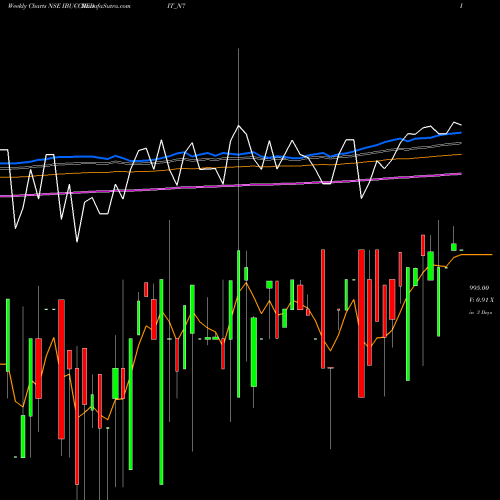Screen dimensions: 500x500
Task: Click the 'V: 0.91 X' volume label
Action: coord(481,300)
